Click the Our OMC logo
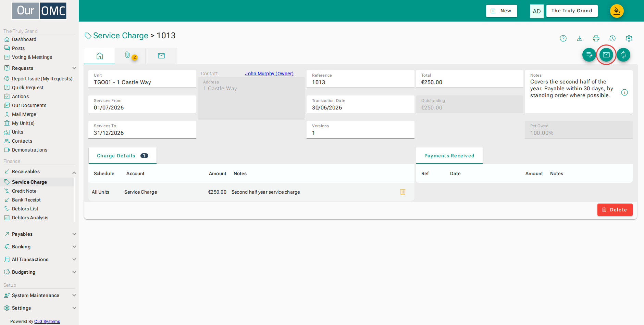This screenshot has height=325, width=644. [39, 11]
